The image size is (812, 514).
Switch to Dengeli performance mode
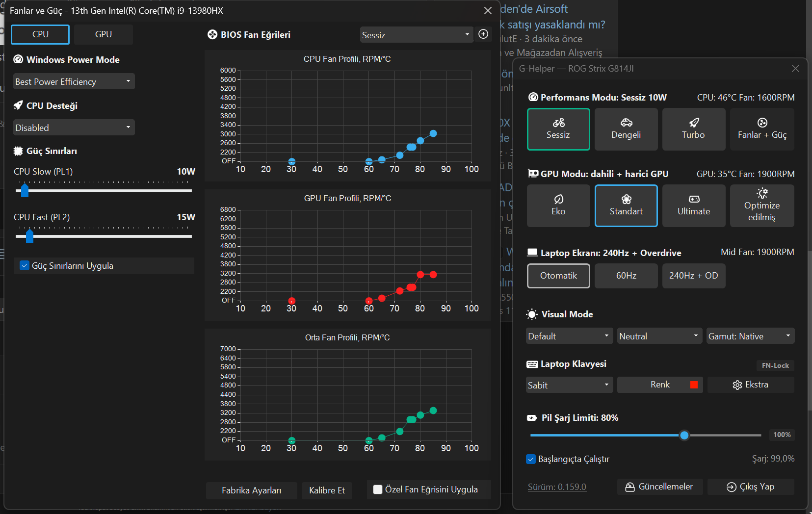pos(626,129)
